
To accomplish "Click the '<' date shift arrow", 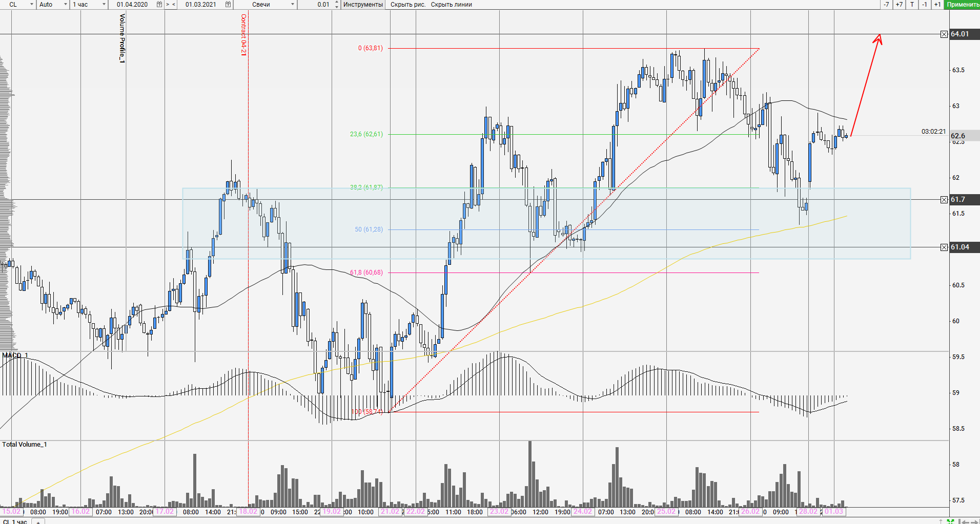I will 174,5.
